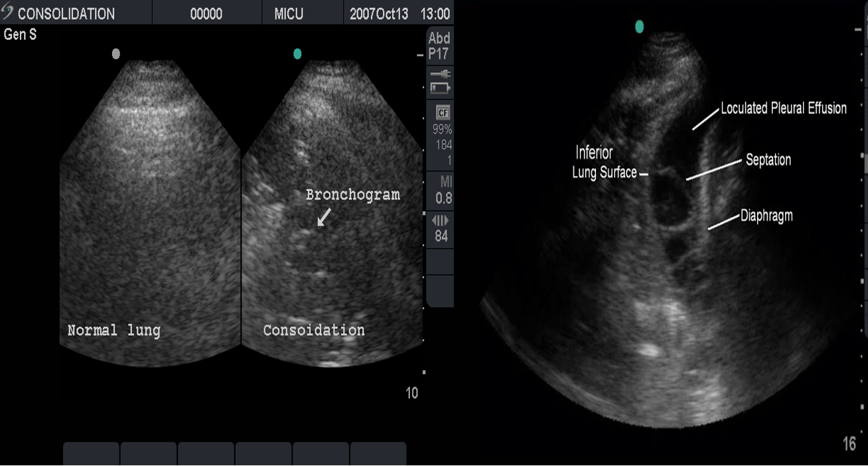This screenshot has height=466, width=868.
Task: Click the battery level icon
Action: [440, 87]
